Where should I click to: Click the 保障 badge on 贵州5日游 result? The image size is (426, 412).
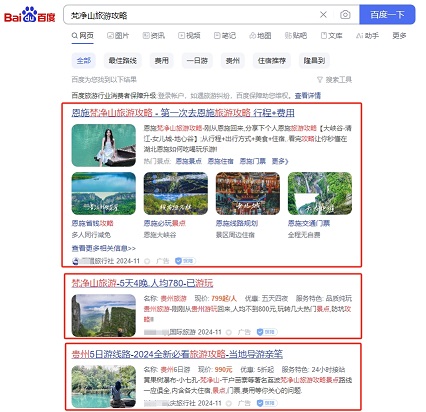[x=267, y=403]
